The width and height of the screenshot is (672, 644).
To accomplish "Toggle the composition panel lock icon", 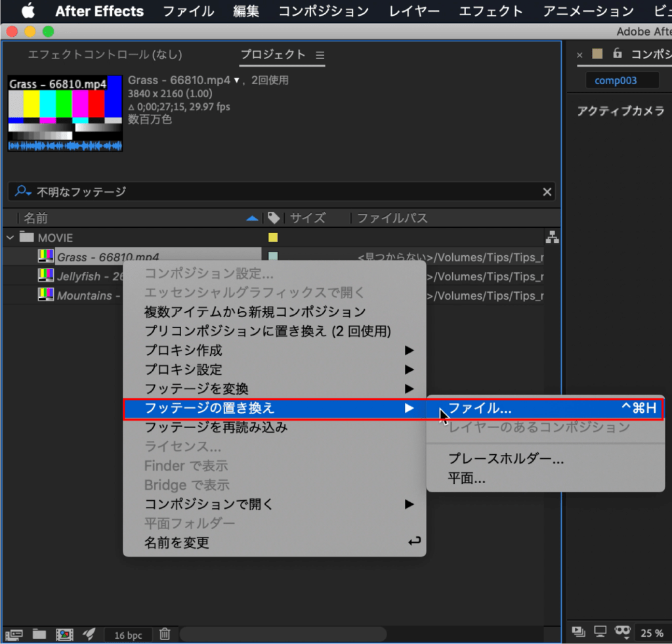I will [617, 53].
